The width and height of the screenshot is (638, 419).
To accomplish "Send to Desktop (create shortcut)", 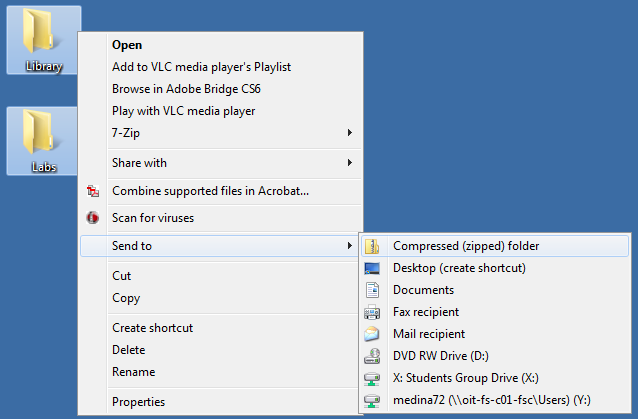I will click(459, 268).
